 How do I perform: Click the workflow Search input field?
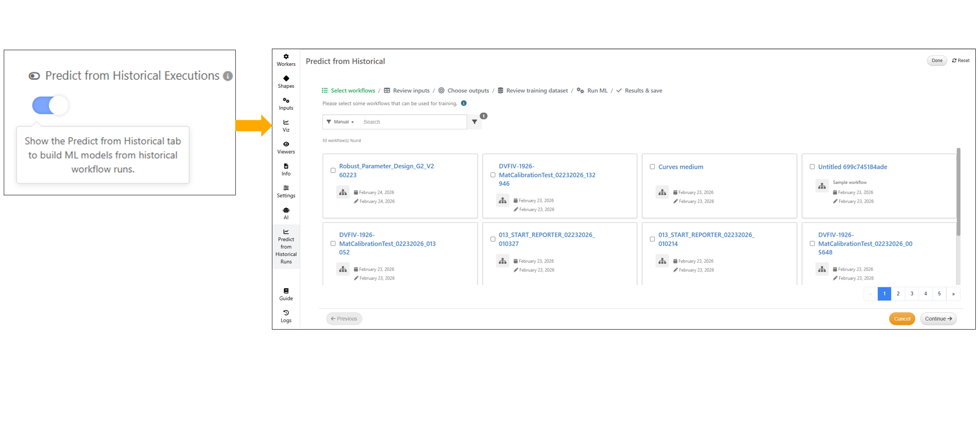pos(412,122)
